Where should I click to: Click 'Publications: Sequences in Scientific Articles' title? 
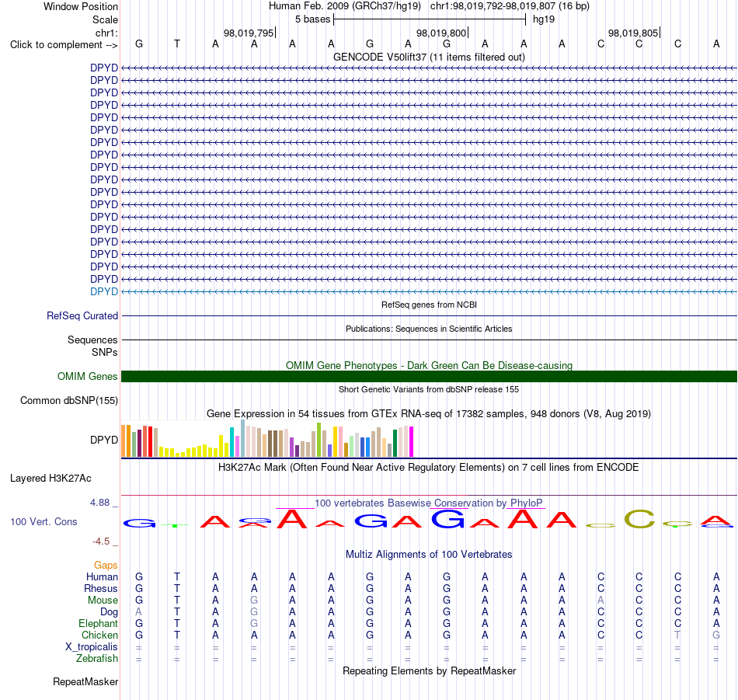click(x=429, y=329)
